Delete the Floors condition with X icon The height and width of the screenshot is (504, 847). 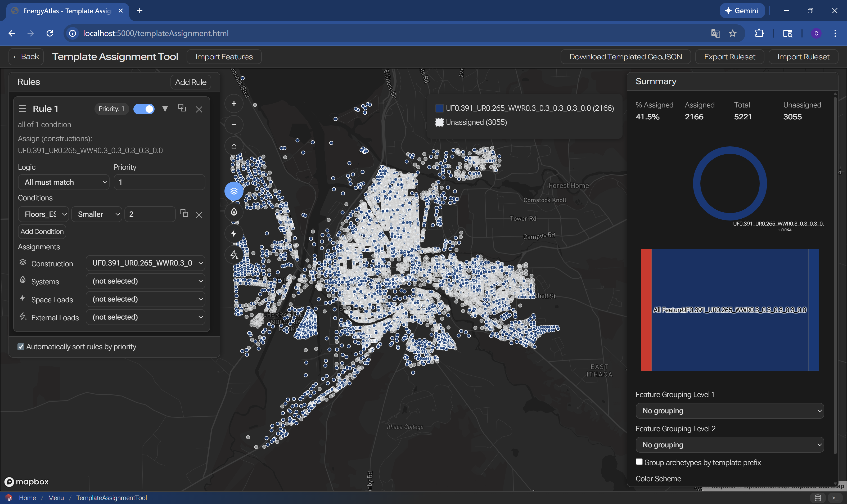pos(199,215)
